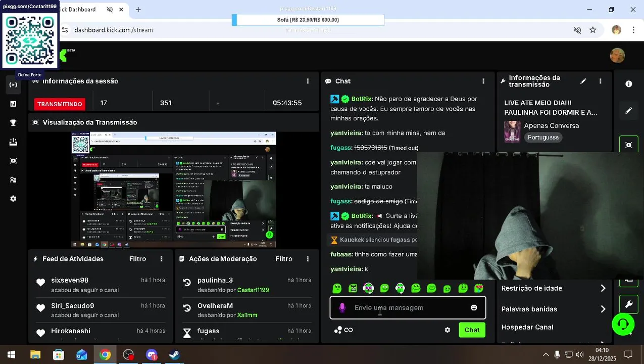
Task: Open File Explorer from the taskbar
Action: point(35,355)
